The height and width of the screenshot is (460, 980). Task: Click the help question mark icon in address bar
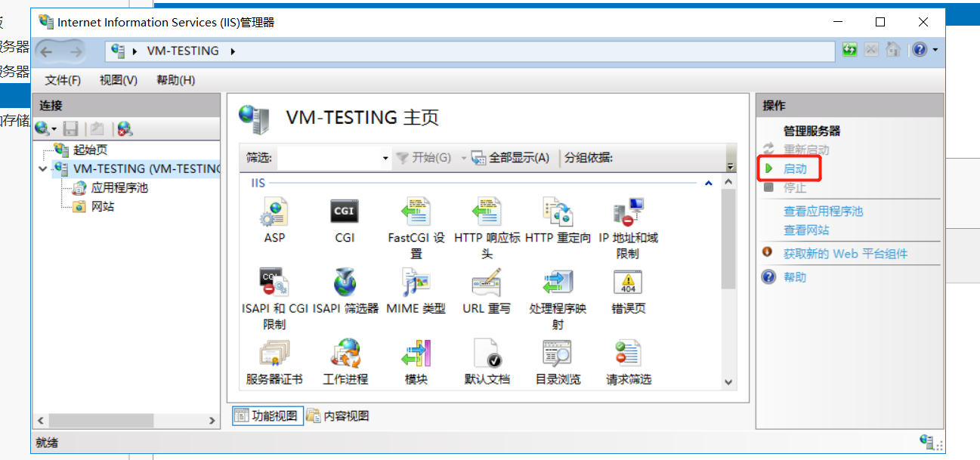[x=920, y=50]
